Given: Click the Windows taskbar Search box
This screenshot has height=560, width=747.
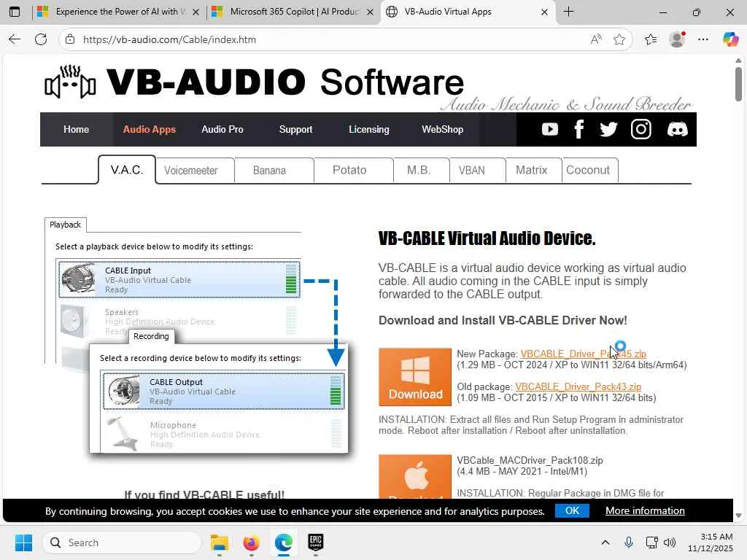Looking at the screenshot, I should (123, 542).
